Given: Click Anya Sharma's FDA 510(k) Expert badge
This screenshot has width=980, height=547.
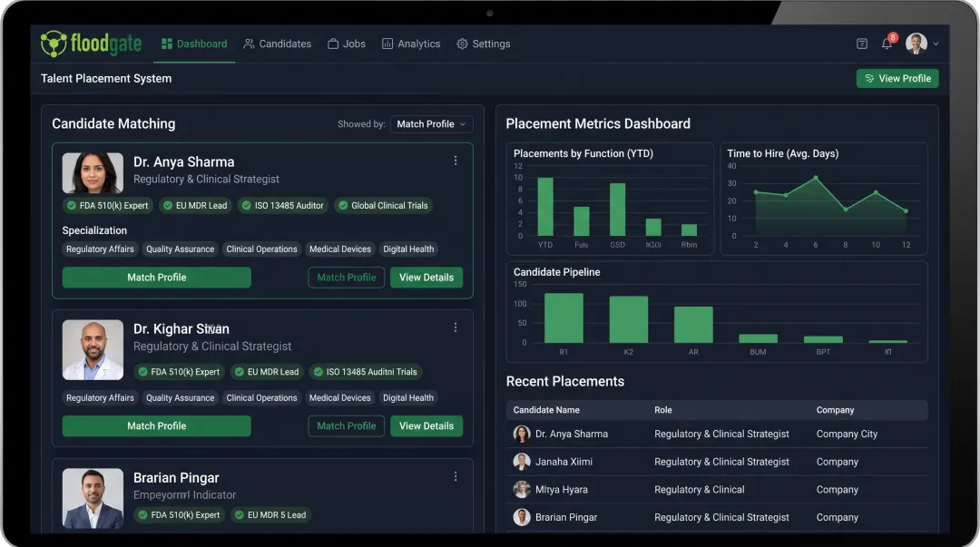Looking at the screenshot, I should click(107, 206).
